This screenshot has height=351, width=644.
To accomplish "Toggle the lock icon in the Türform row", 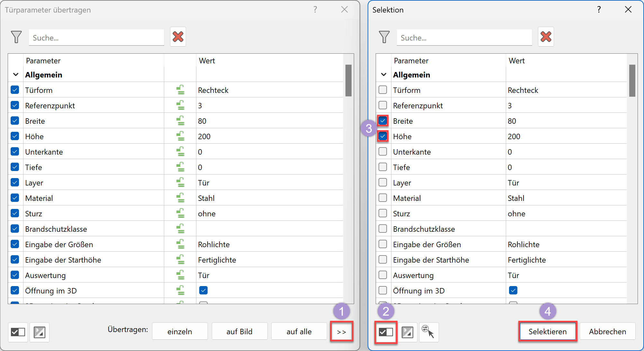I will (x=181, y=90).
